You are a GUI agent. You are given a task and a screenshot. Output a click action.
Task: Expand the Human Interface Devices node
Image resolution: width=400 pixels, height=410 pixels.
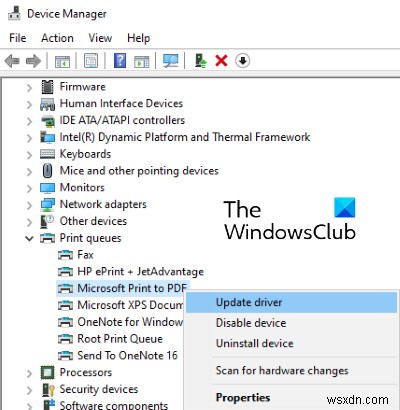[x=29, y=105]
